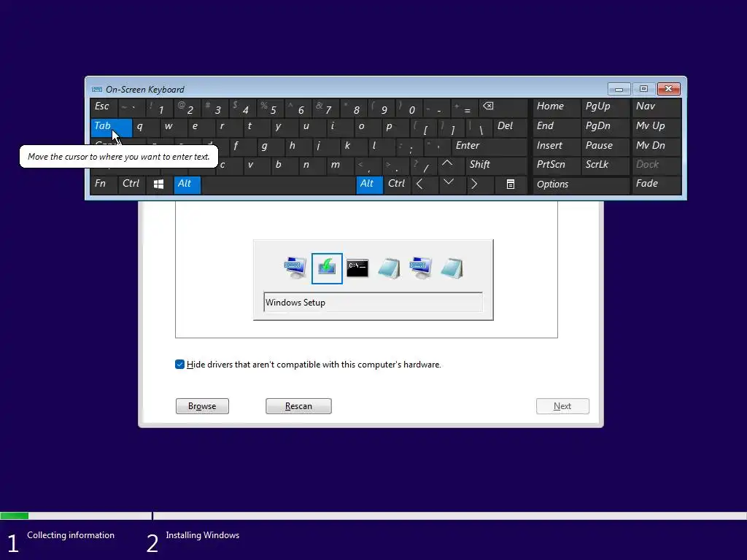Close the On-Screen Keyboard window

pos(668,89)
